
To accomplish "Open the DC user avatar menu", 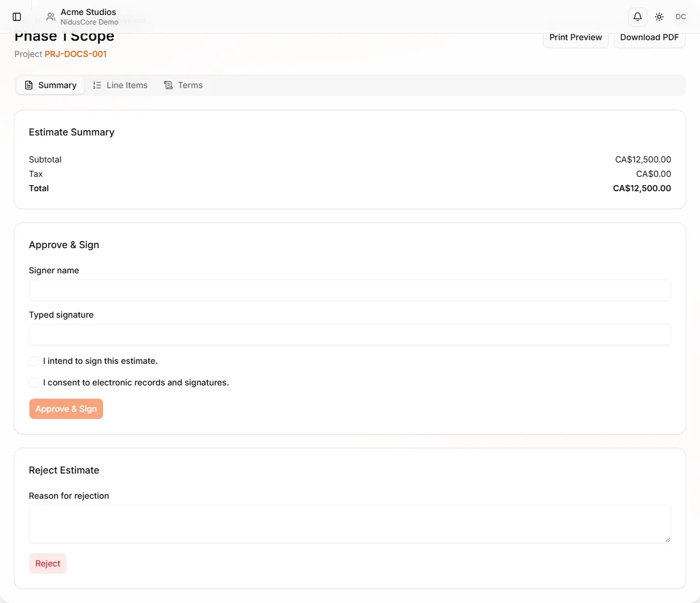I will (680, 17).
